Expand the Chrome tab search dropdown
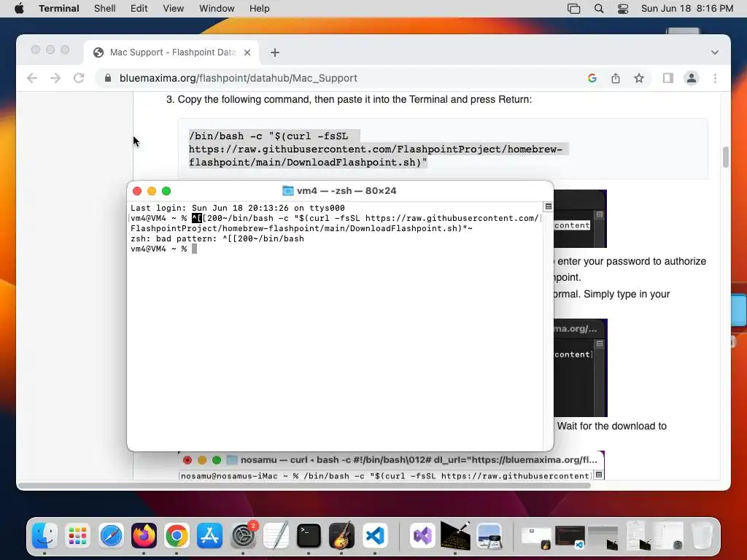747x560 pixels. point(715,52)
